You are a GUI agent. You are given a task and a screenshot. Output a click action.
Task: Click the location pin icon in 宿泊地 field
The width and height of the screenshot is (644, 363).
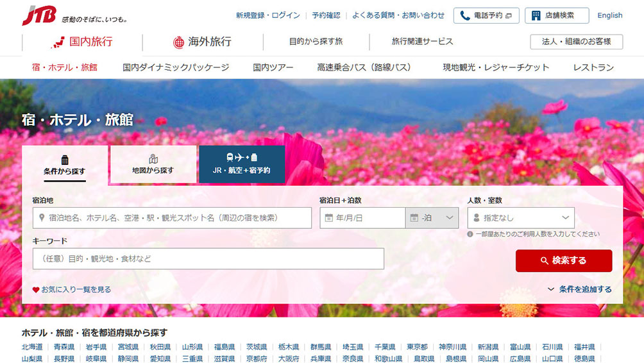(42, 217)
